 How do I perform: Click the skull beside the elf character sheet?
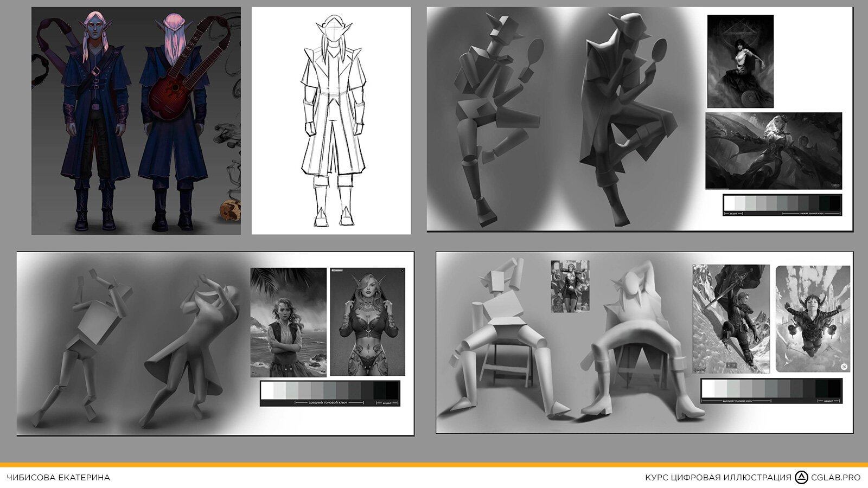pyautogui.click(x=231, y=210)
